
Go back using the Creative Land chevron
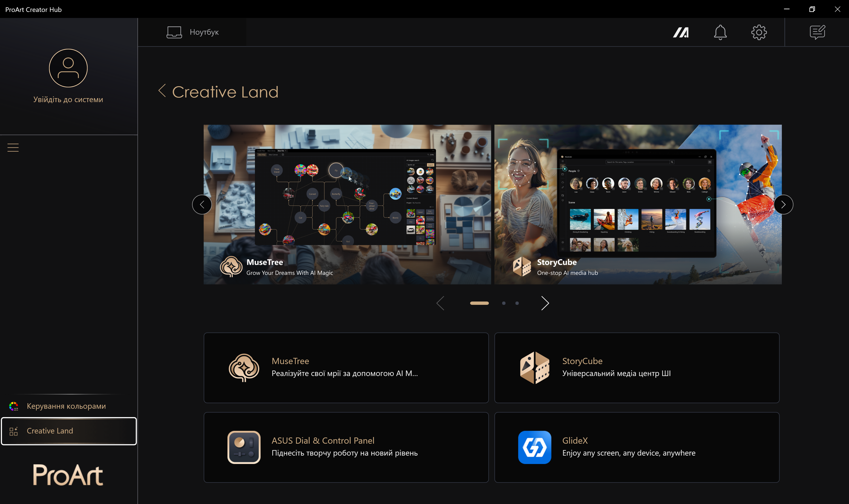162,91
